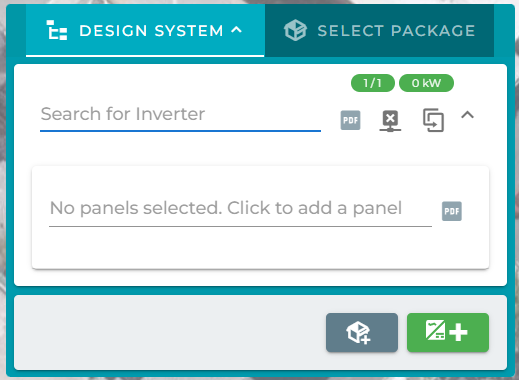The image size is (519, 380).
Task: Click the gray add-package button
Action: (362, 332)
